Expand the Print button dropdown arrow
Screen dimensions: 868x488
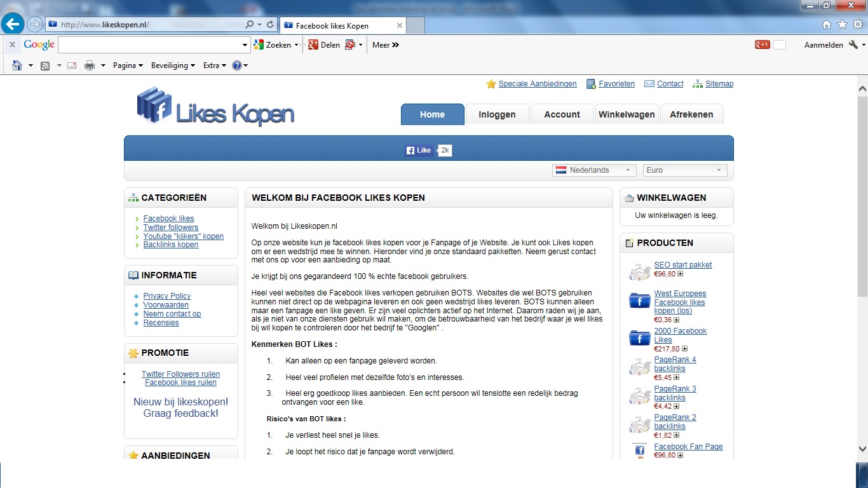click(103, 65)
